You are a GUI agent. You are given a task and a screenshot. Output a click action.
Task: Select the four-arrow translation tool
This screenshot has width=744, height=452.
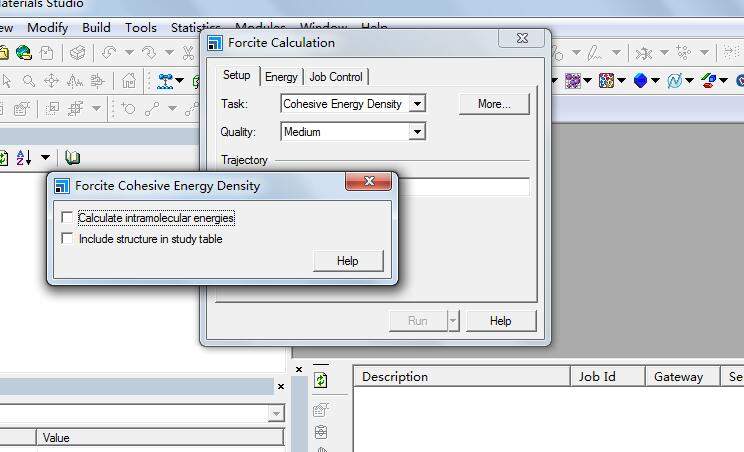(51, 81)
